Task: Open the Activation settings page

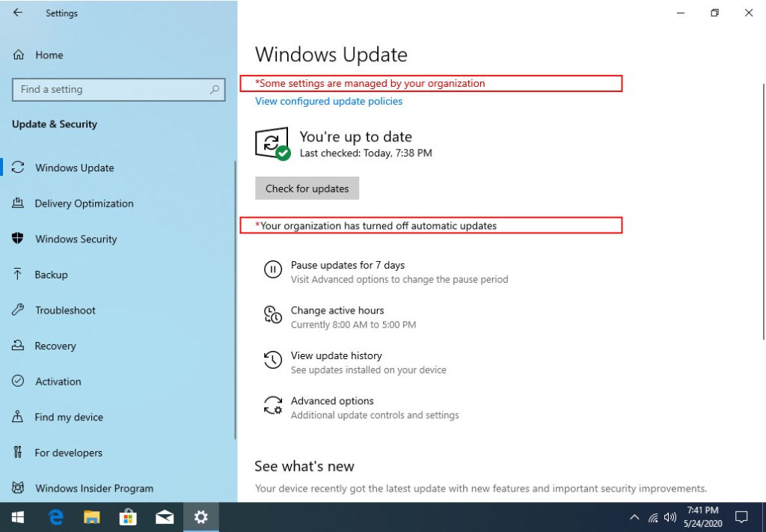Action: (x=58, y=382)
